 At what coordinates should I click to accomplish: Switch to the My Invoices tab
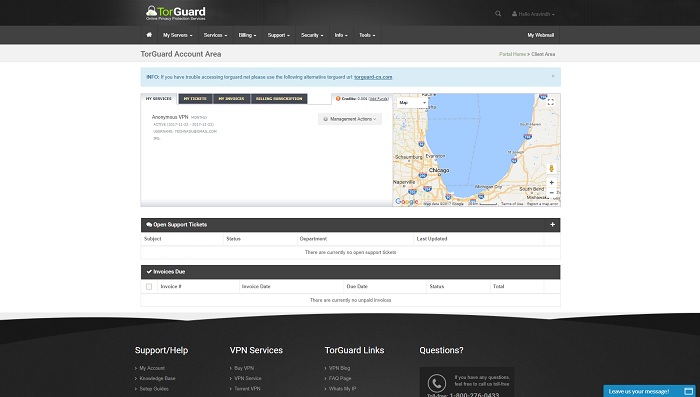(231, 99)
